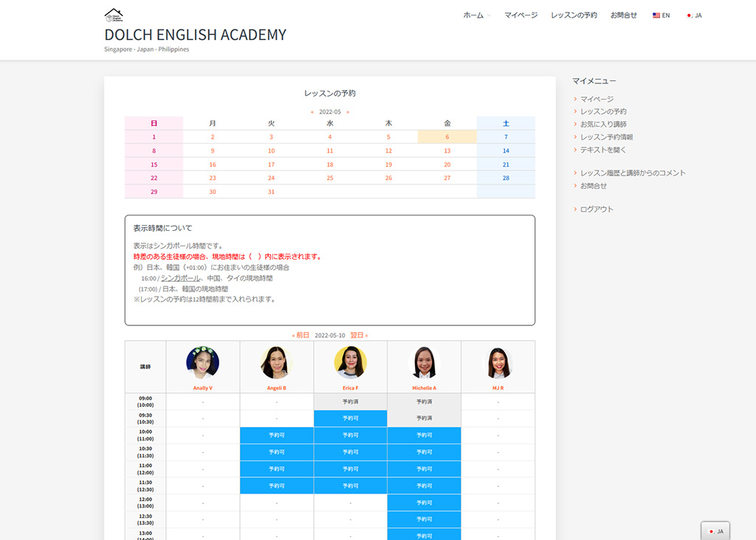This screenshot has width=756, height=540.
Task: Open レッスン予約情報 in the sidebar
Action: click(607, 136)
